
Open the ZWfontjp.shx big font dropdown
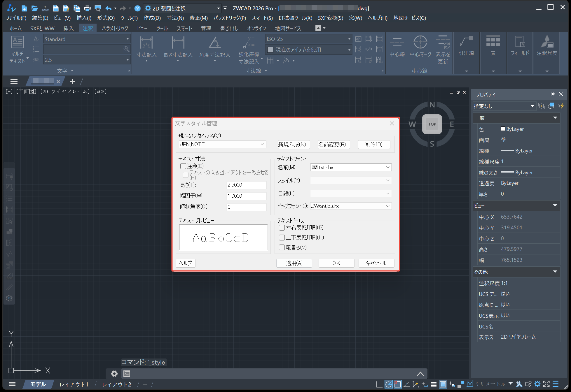(351, 206)
